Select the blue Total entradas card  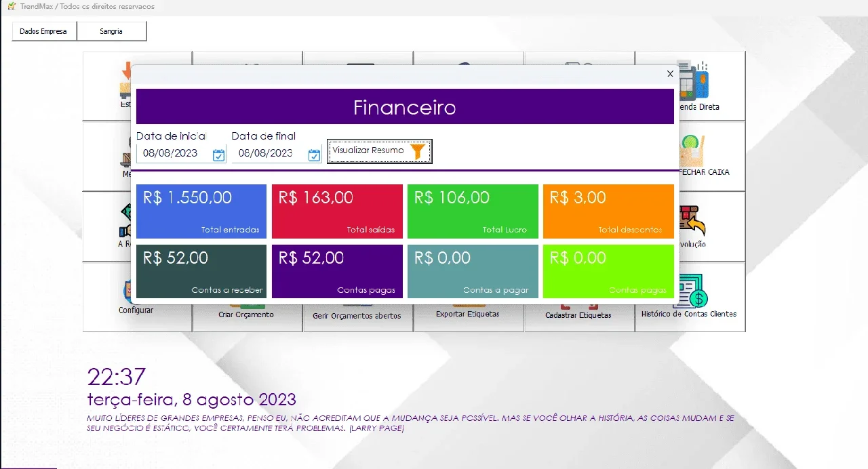click(201, 211)
